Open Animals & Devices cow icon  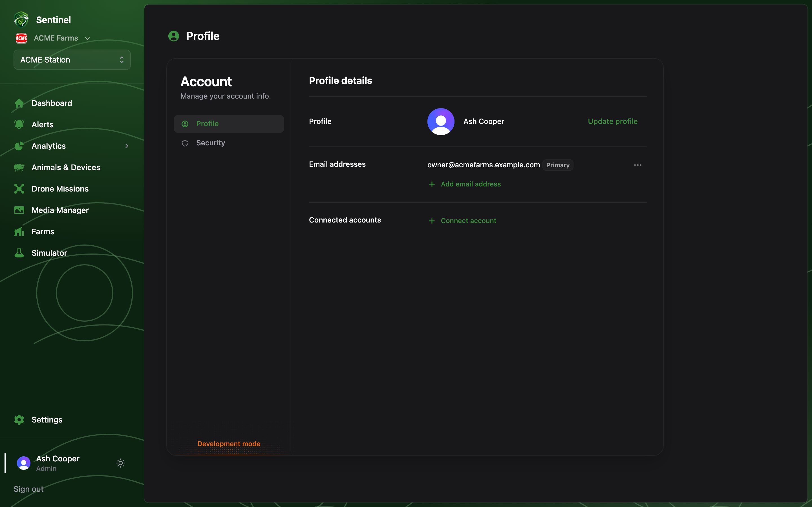click(19, 167)
